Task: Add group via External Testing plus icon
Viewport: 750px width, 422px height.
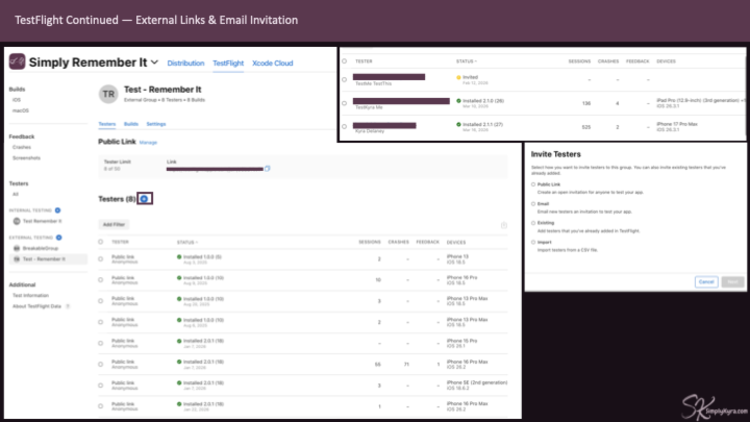Action: pyautogui.click(x=59, y=237)
